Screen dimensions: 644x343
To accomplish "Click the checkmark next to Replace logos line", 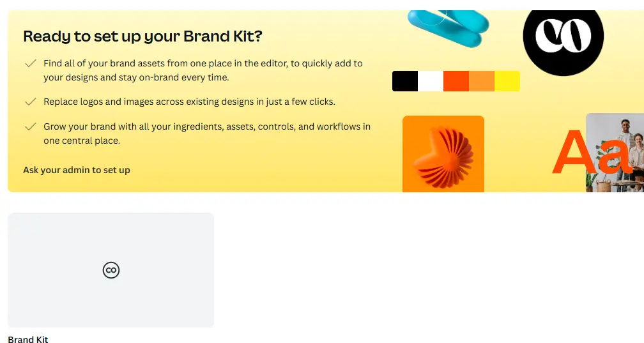I will tap(31, 102).
